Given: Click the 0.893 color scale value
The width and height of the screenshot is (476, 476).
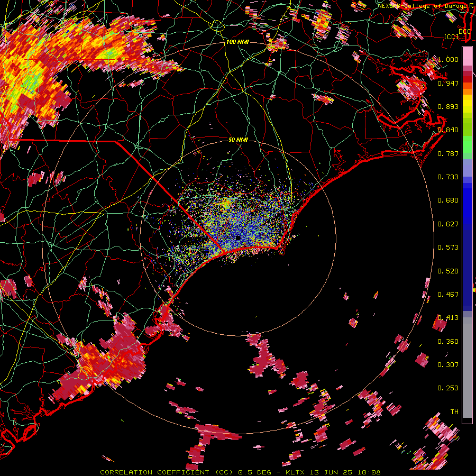Looking at the screenshot, I should coord(448,106).
